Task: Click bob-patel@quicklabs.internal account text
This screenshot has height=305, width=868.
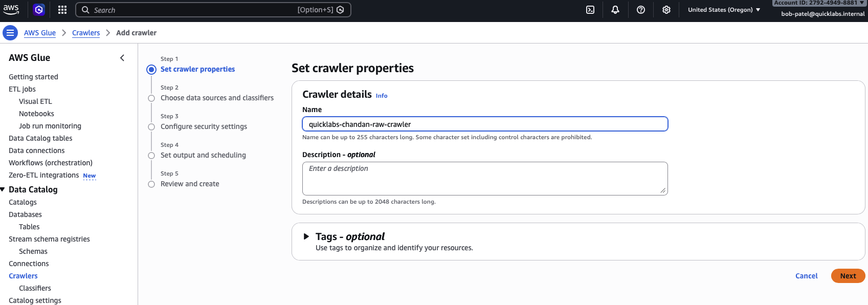Action: pyautogui.click(x=823, y=14)
